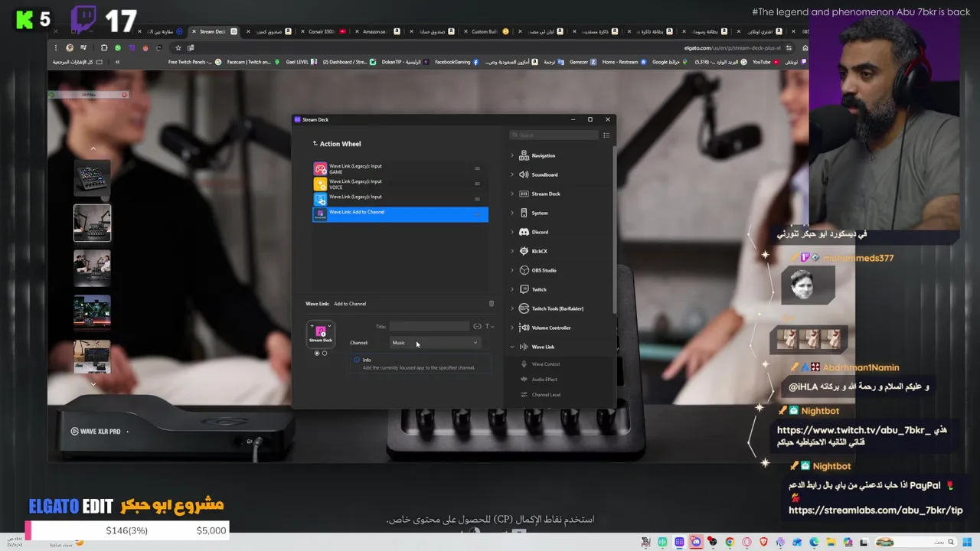Click the taskbar search box

pyautogui.click(x=916, y=542)
